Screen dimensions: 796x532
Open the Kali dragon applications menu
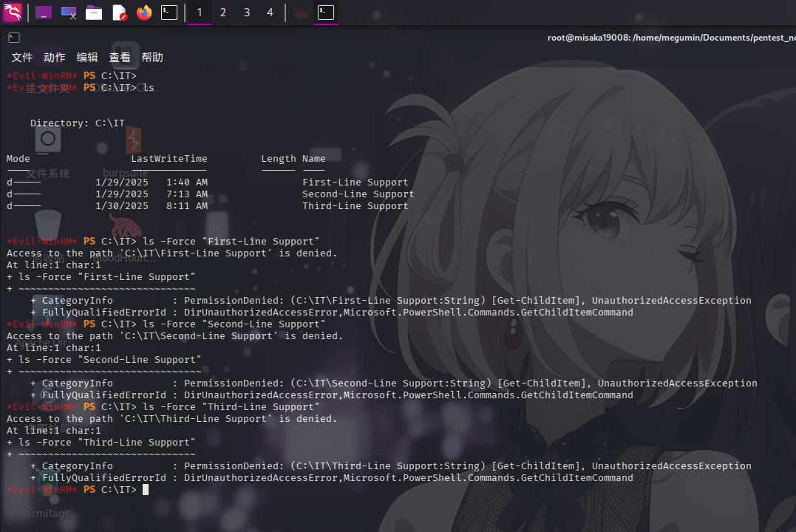coord(13,12)
